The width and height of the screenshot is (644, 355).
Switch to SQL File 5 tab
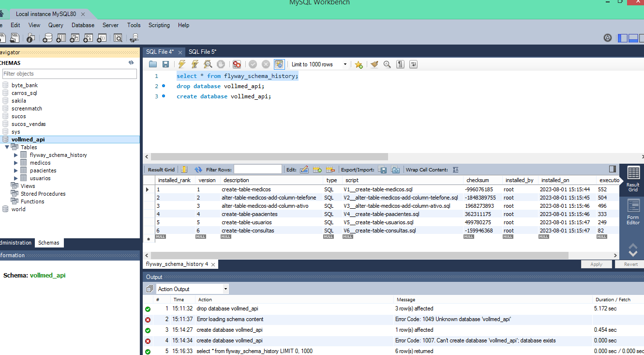pyautogui.click(x=202, y=51)
